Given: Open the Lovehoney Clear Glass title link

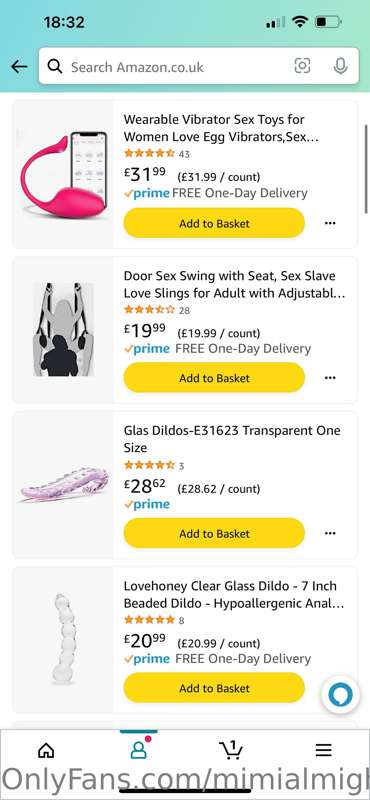Looking at the screenshot, I should coord(234,595).
